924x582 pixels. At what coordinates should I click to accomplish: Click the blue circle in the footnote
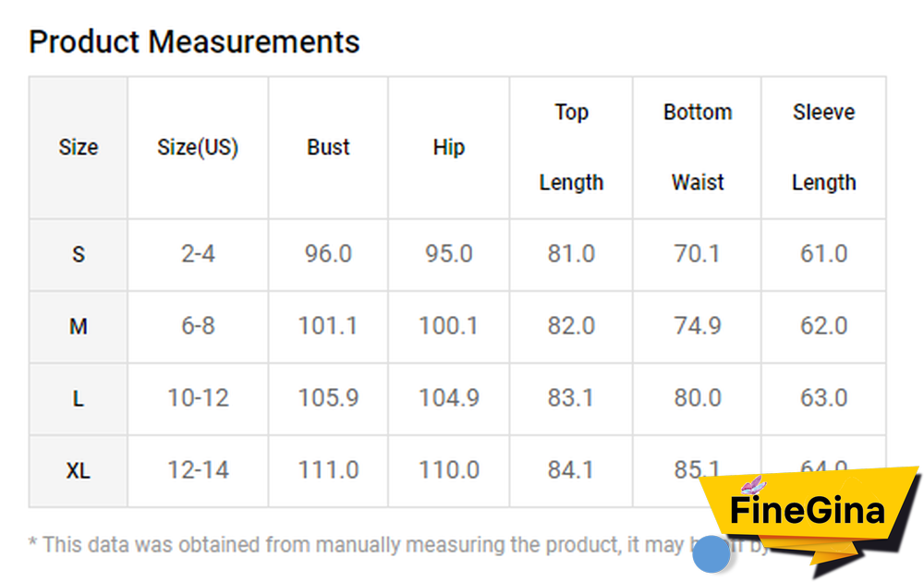click(x=711, y=554)
